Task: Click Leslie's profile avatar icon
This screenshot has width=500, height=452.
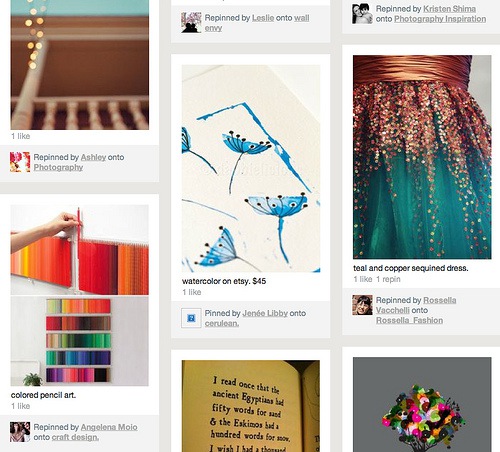Action: [191, 23]
